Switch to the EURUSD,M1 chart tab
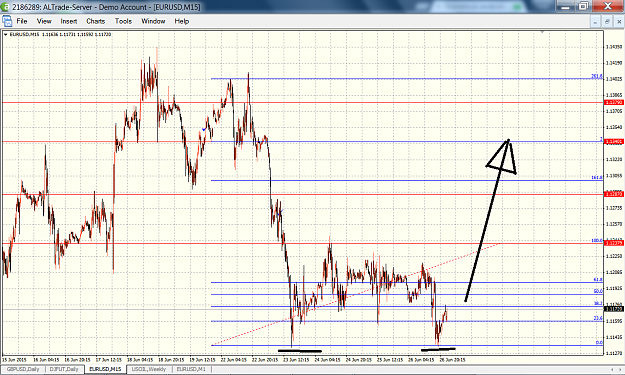The image size is (625, 375). 191,369
